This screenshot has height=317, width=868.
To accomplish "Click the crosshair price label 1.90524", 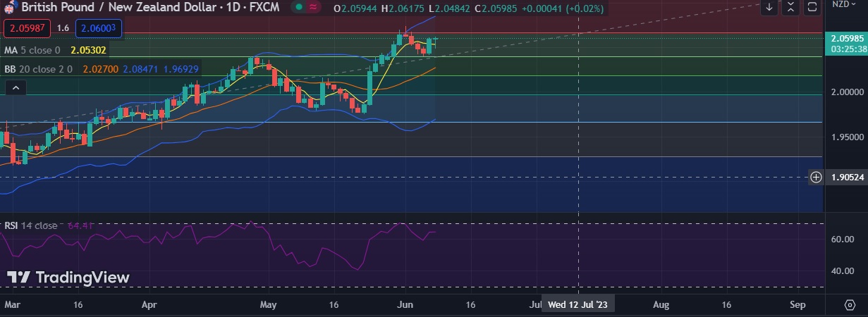I will click(846, 177).
